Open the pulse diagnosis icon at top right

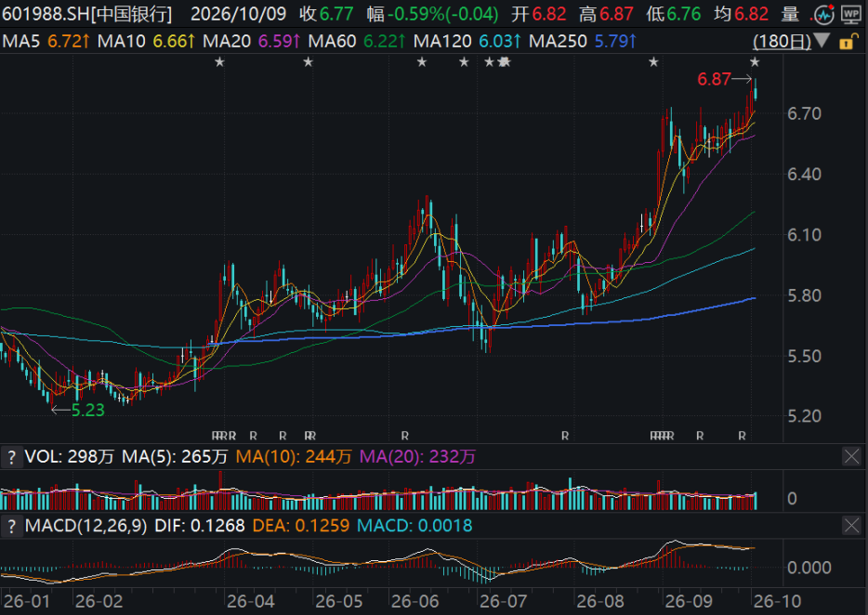[824, 14]
